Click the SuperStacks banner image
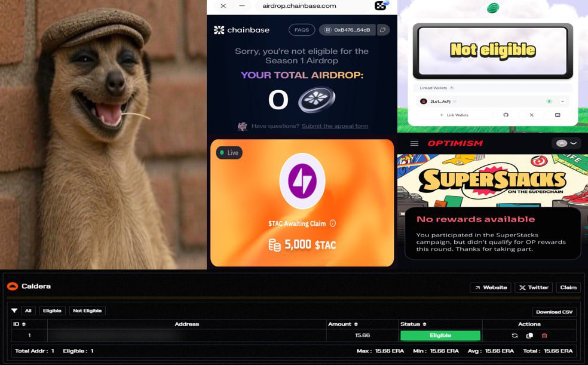Screen dimensions: 588x365 pyautogui.click(x=492, y=180)
